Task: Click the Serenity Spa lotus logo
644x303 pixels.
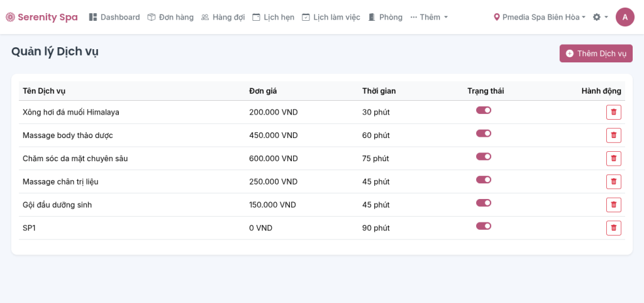Action: (x=9, y=17)
